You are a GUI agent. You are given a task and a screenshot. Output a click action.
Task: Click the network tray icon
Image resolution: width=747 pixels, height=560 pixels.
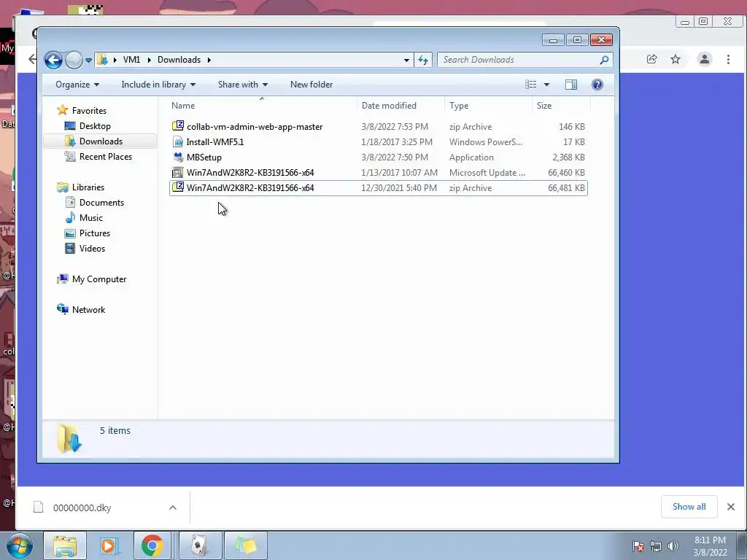[x=656, y=547]
